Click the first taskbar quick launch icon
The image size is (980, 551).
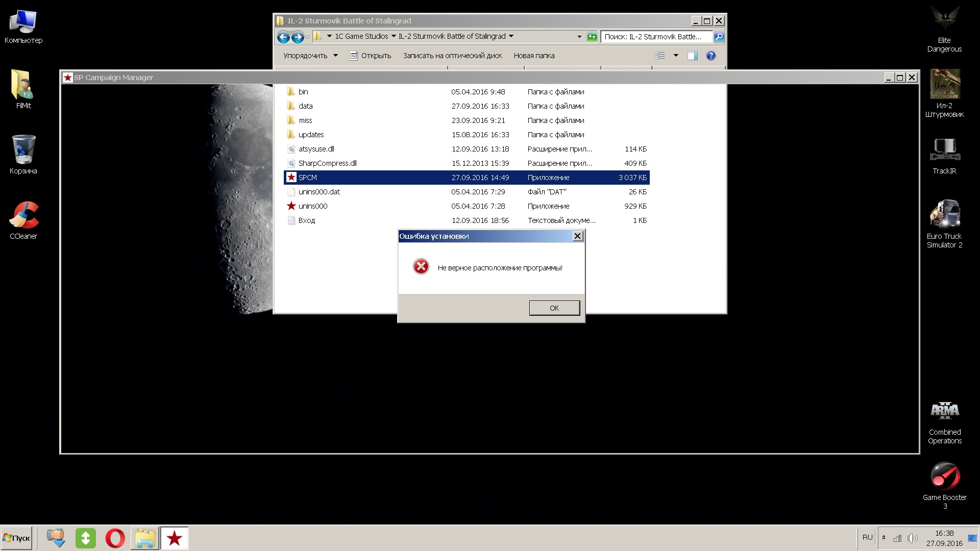[x=56, y=538]
